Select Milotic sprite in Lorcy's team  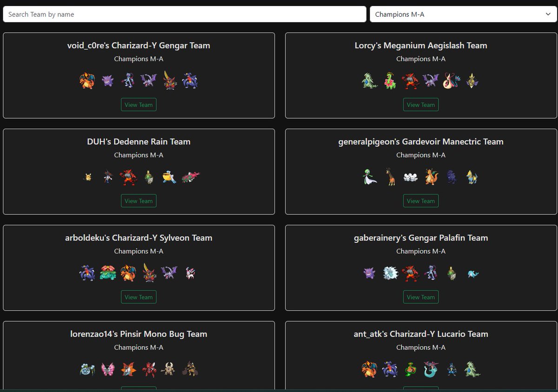452,80
